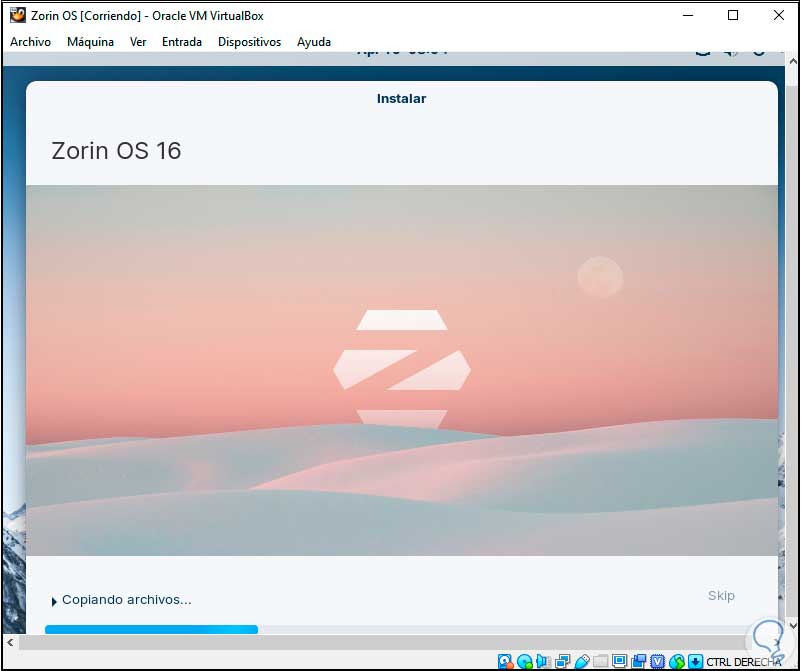
Task: Open the Archivo menu
Action: 30,42
